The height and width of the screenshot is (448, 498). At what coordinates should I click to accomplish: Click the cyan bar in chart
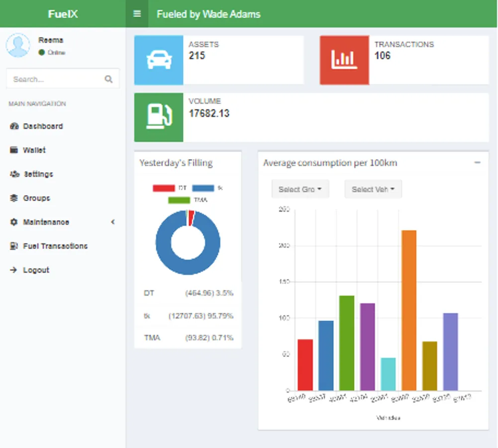(389, 374)
